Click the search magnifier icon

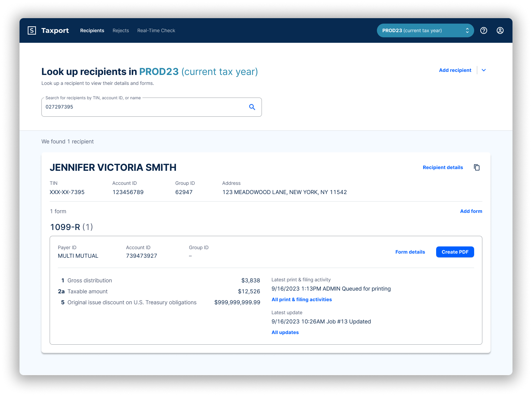pos(252,107)
